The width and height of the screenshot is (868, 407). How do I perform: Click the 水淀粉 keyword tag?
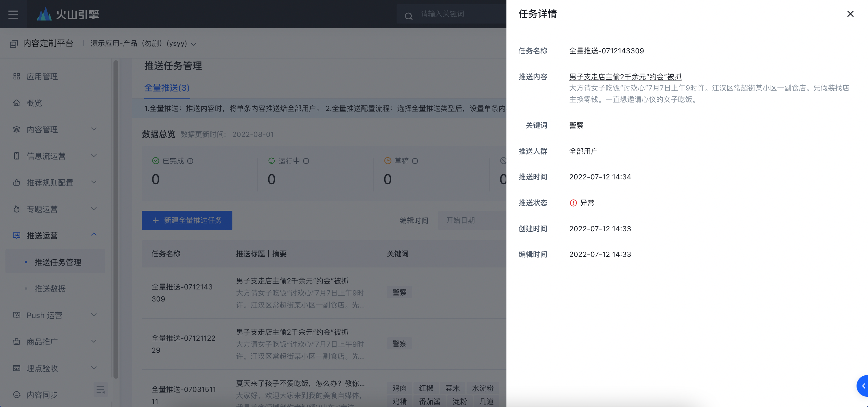pyautogui.click(x=483, y=388)
